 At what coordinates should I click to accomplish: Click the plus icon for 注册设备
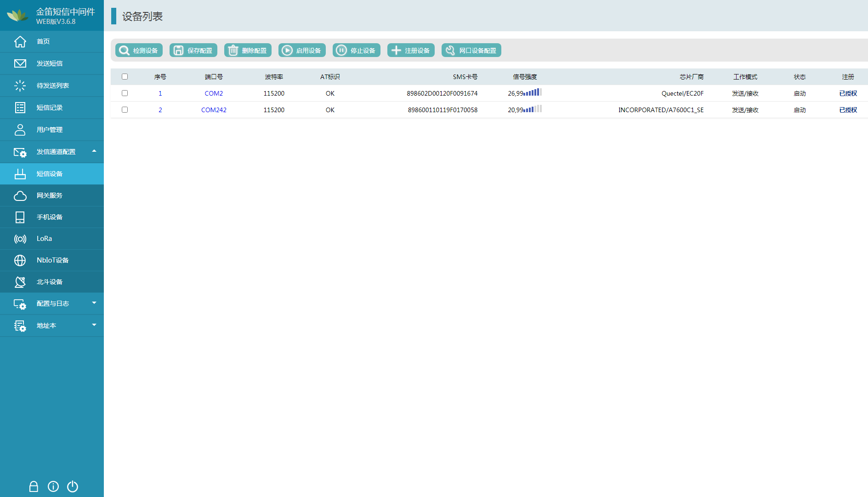396,51
